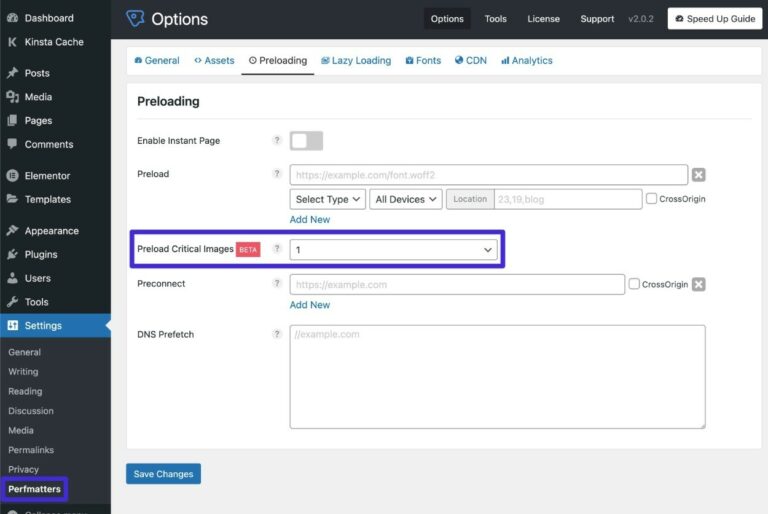Remove the Preload row with its X icon
Image resolution: width=768 pixels, height=514 pixels.
click(699, 175)
